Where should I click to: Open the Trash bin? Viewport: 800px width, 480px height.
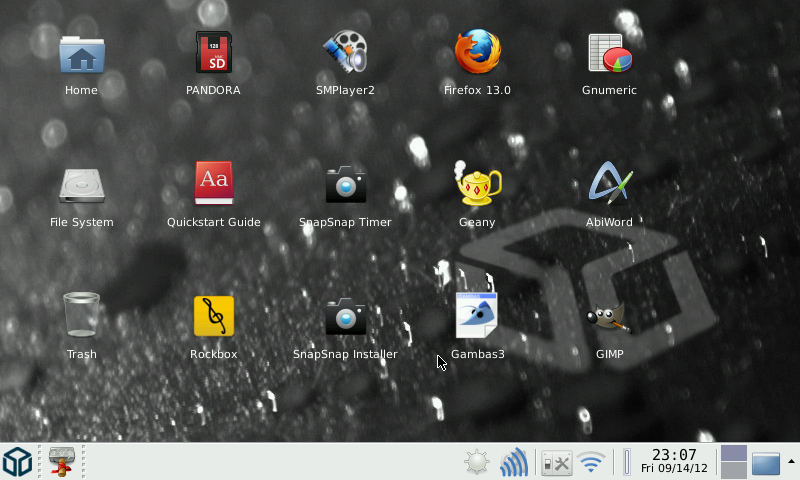pos(81,316)
